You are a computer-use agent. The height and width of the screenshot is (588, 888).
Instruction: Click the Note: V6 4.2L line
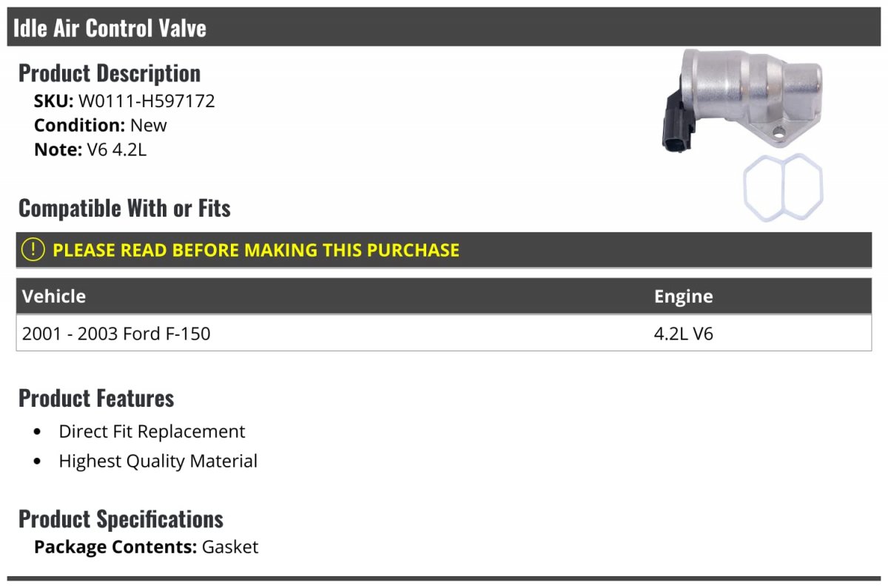[x=90, y=149]
